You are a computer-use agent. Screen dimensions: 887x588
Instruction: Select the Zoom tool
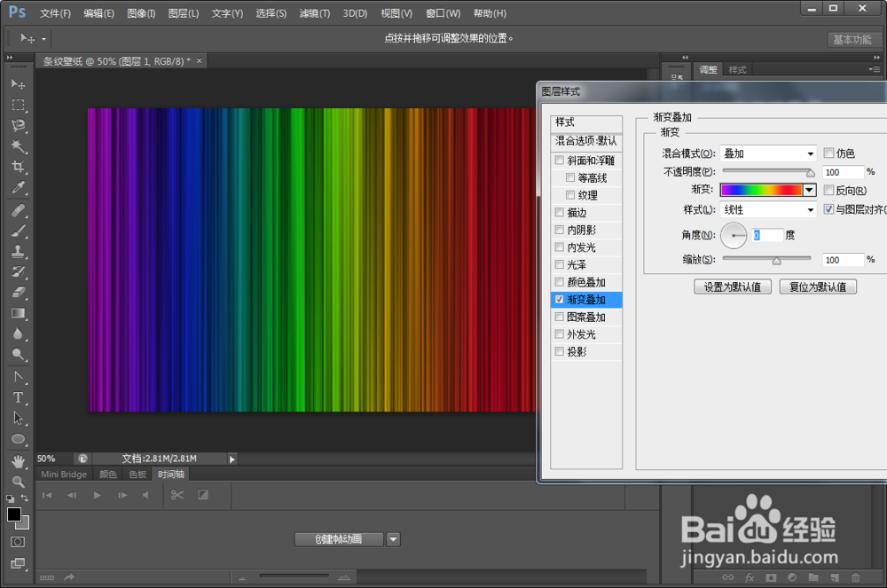click(18, 482)
